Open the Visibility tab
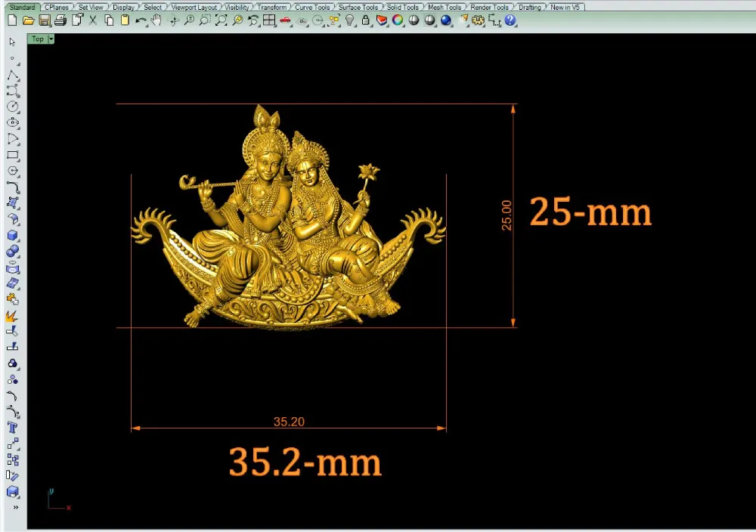Image resolution: width=756 pixels, height=532 pixels. point(237,8)
